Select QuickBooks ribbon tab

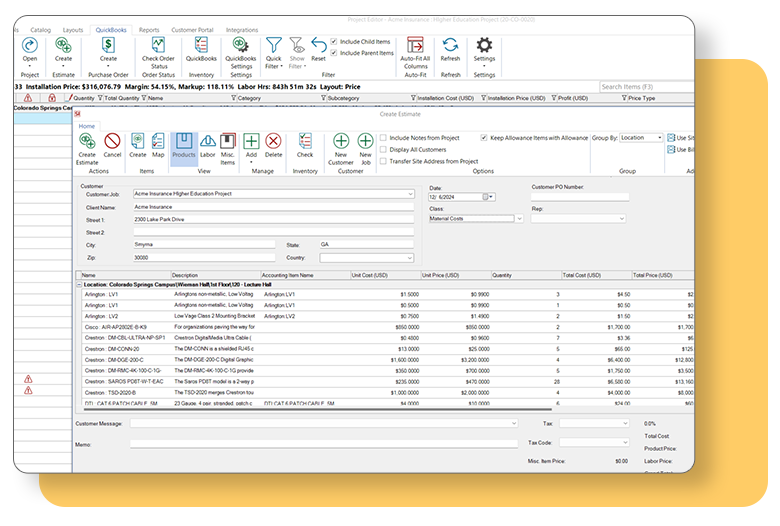coord(111,30)
